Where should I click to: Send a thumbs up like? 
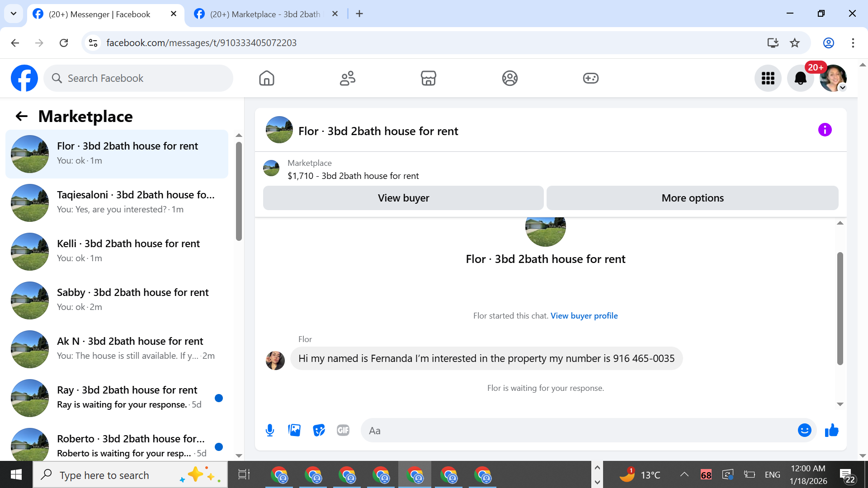click(831, 430)
